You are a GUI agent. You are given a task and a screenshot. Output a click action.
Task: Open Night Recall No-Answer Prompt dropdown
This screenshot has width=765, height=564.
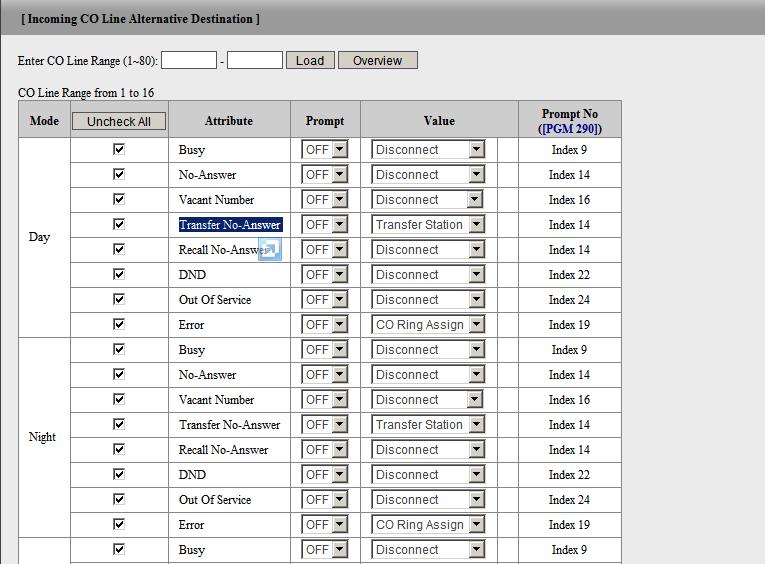pos(325,450)
